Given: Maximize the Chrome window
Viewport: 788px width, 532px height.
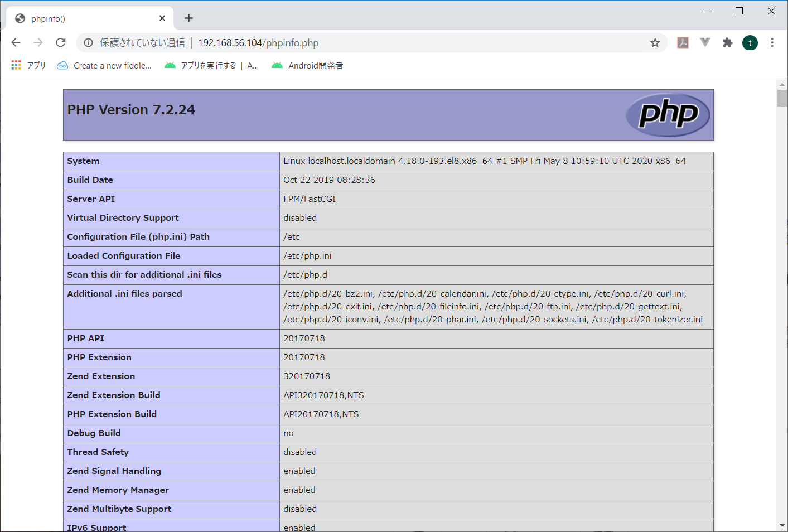Looking at the screenshot, I should (x=739, y=11).
